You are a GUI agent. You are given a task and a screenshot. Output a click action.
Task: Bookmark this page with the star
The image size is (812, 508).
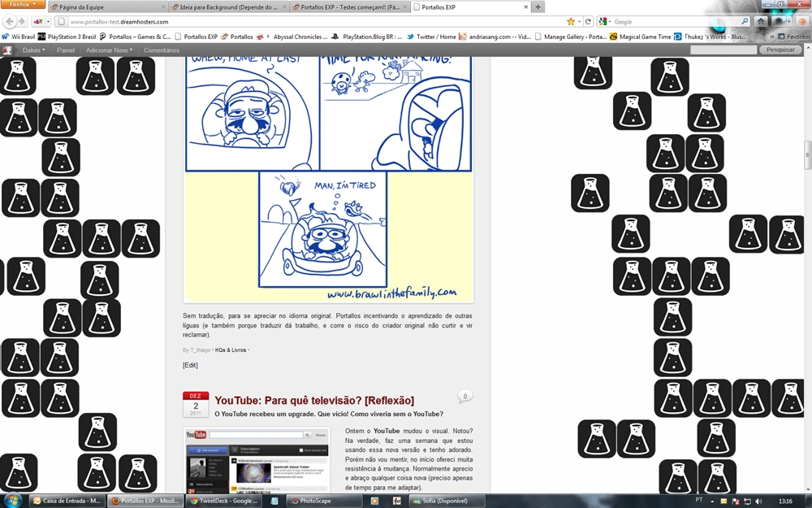(571, 22)
